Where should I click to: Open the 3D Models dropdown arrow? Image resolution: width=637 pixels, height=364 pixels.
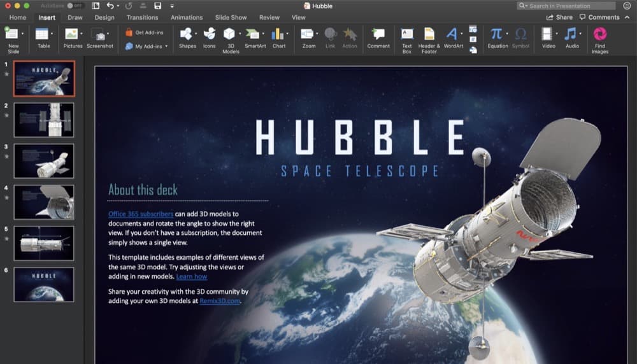pos(240,34)
